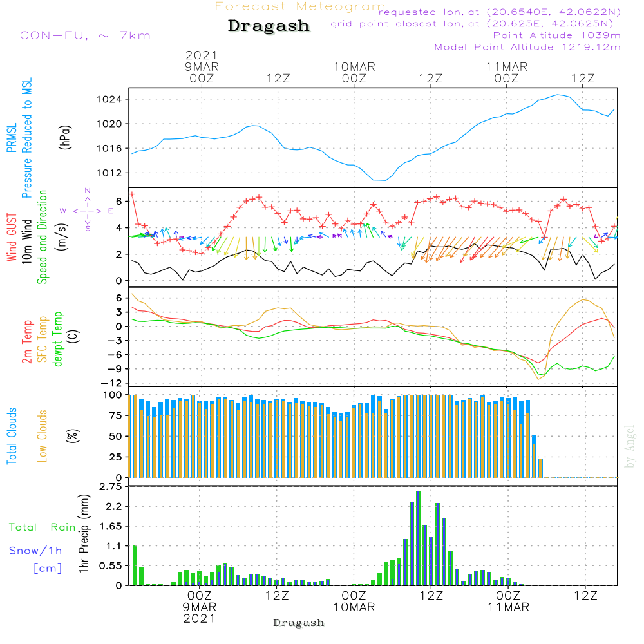644x644 pixels.
Task: Click the 'ICON-EU, ~ 7km' model label
Action: [83, 35]
